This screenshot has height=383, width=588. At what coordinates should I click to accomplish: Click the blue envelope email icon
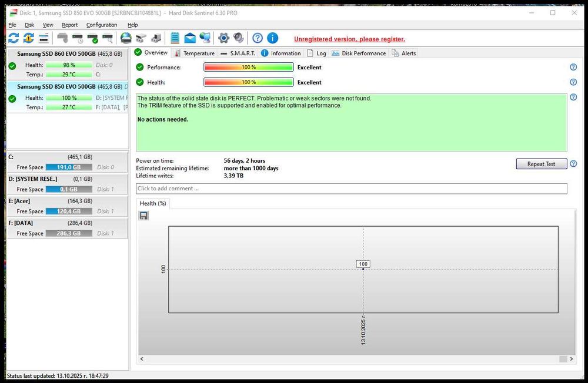click(190, 38)
